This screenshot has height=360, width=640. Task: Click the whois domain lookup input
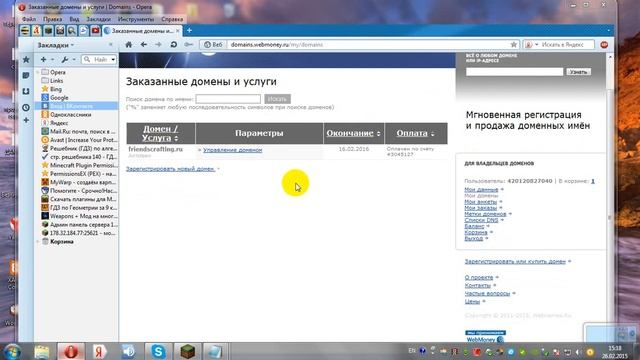[514, 72]
